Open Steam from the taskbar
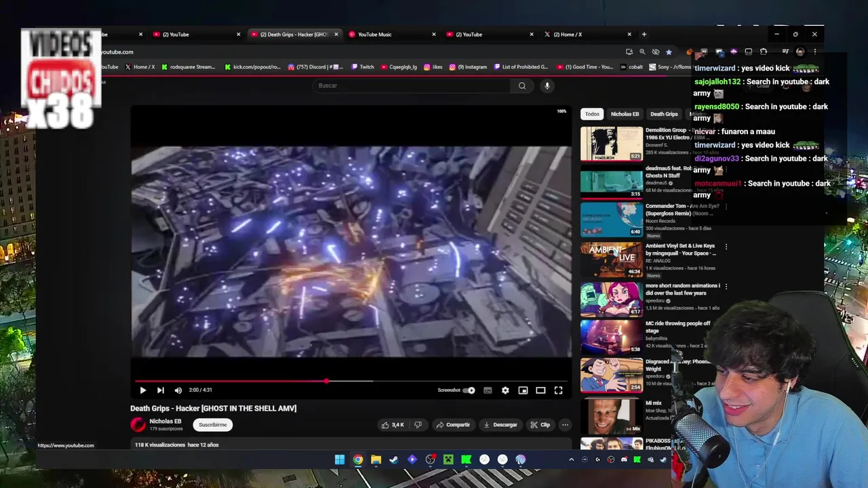Image resolution: width=868 pixels, height=488 pixels. [x=394, y=460]
